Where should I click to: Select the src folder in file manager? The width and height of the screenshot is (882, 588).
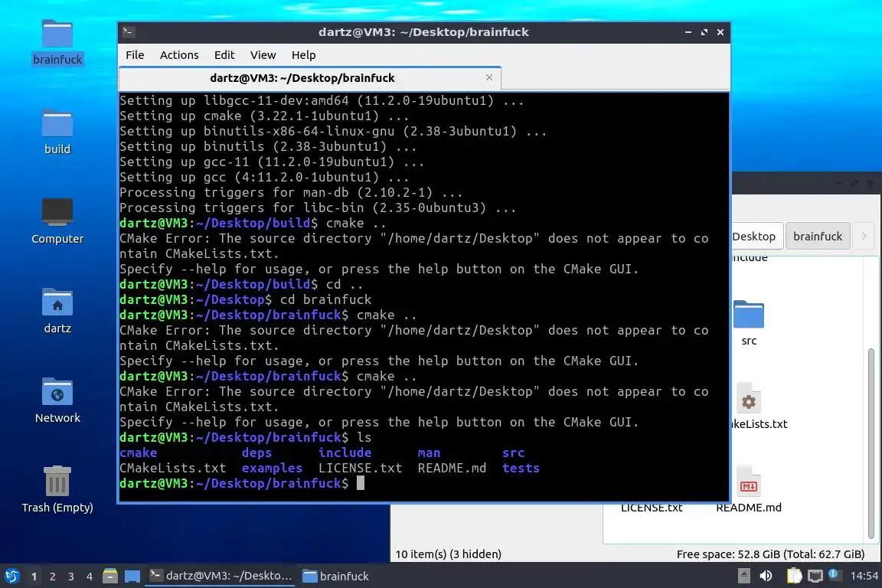tap(749, 322)
